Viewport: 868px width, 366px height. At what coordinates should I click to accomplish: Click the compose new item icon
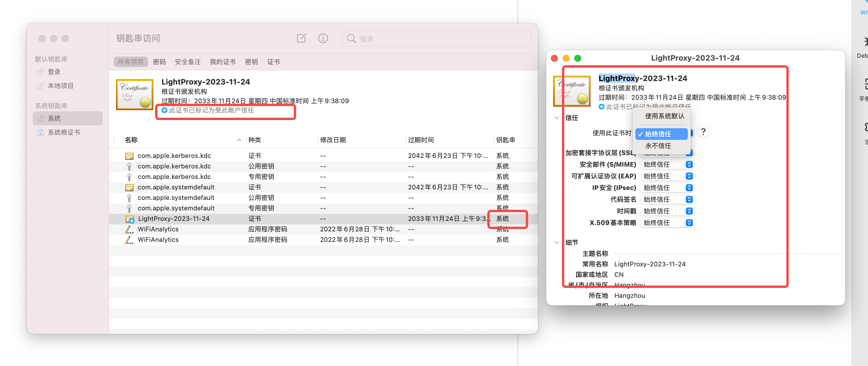pos(301,38)
